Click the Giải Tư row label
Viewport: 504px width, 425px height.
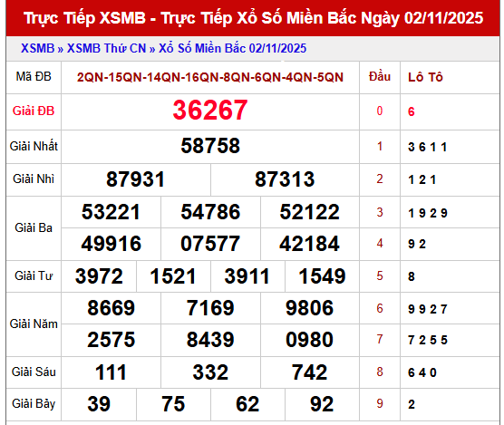point(34,276)
